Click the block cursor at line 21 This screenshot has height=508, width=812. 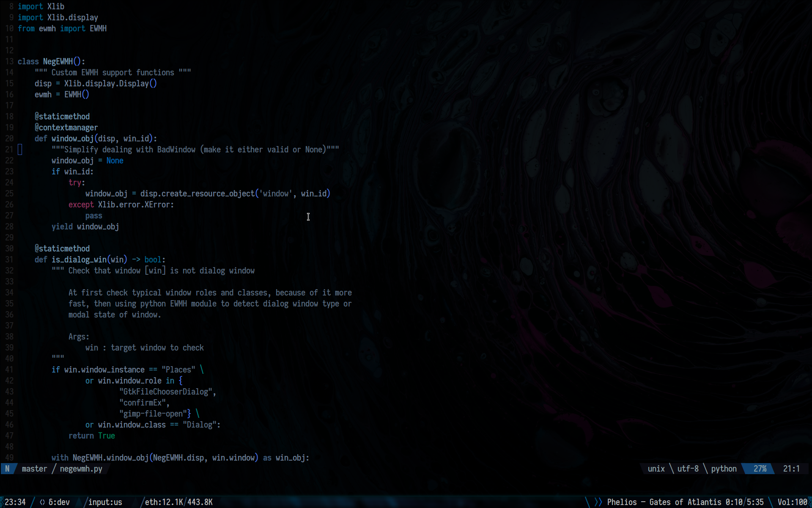pos(20,149)
